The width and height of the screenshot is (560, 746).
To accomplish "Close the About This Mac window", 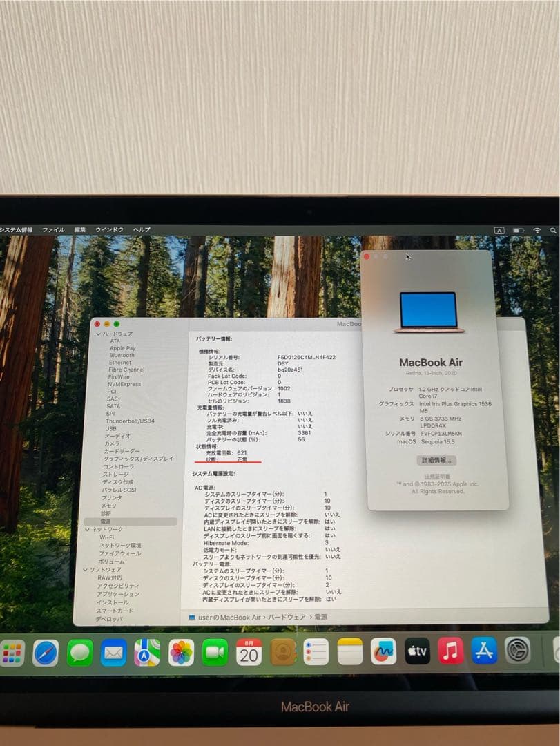I will click(x=367, y=257).
